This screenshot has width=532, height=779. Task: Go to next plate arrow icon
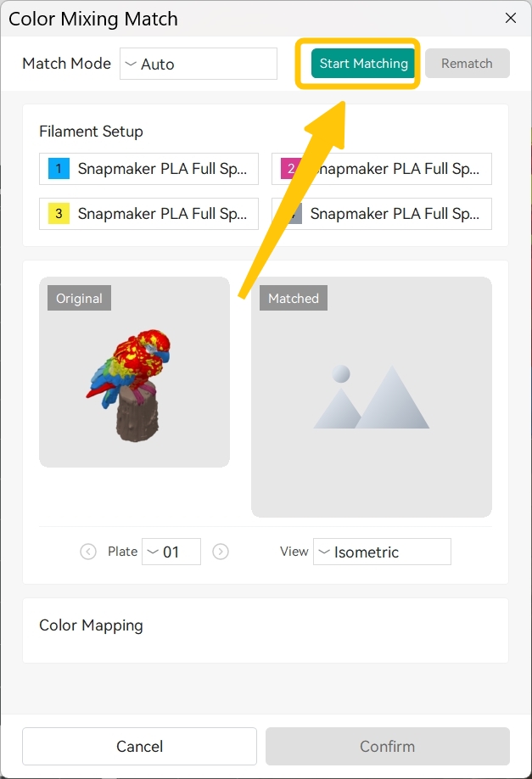click(221, 552)
